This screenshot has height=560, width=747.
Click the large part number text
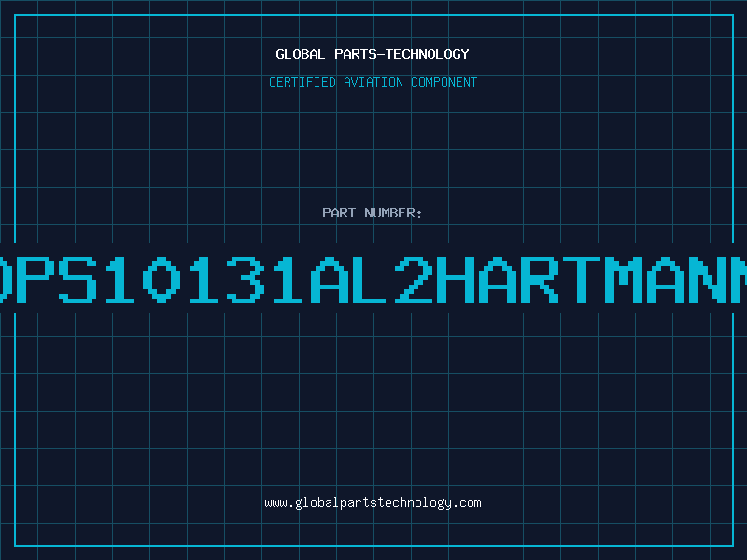(373, 279)
